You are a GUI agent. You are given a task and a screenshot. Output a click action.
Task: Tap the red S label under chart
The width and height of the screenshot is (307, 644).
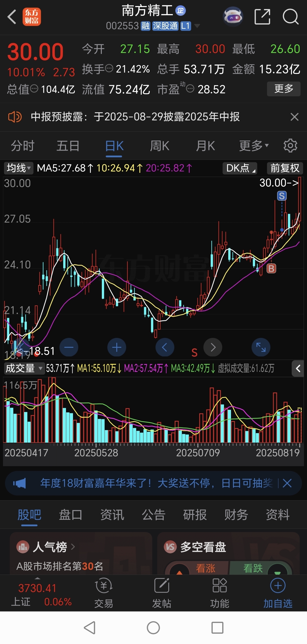(x=194, y=352)
